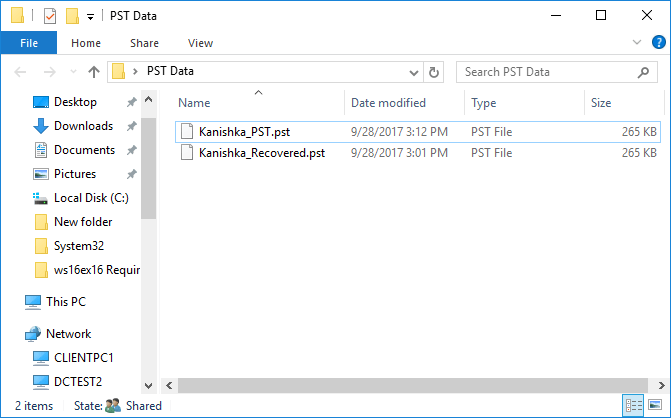Switch to Large icons view in status bar

click(x=655, y=405)
